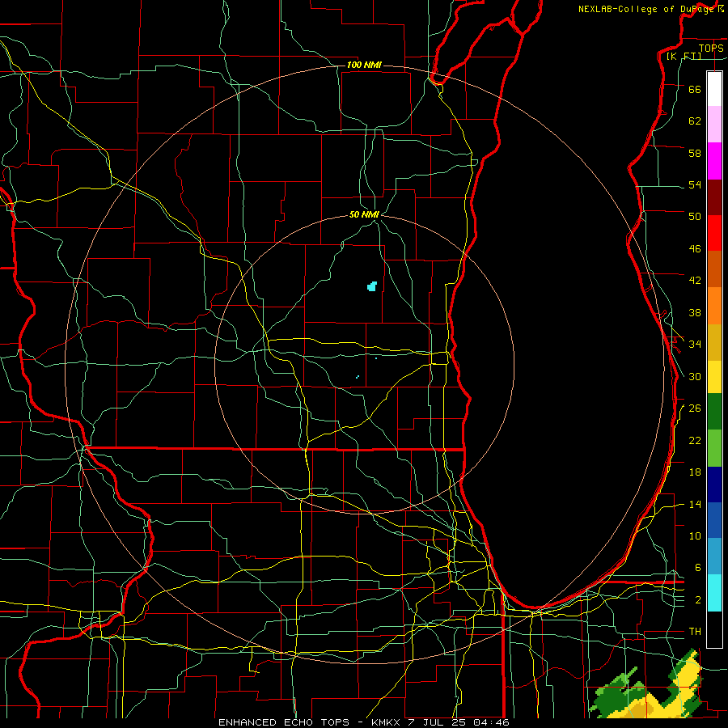Click the legend label TH
The image size is (728, 728).
click(695, 632)
